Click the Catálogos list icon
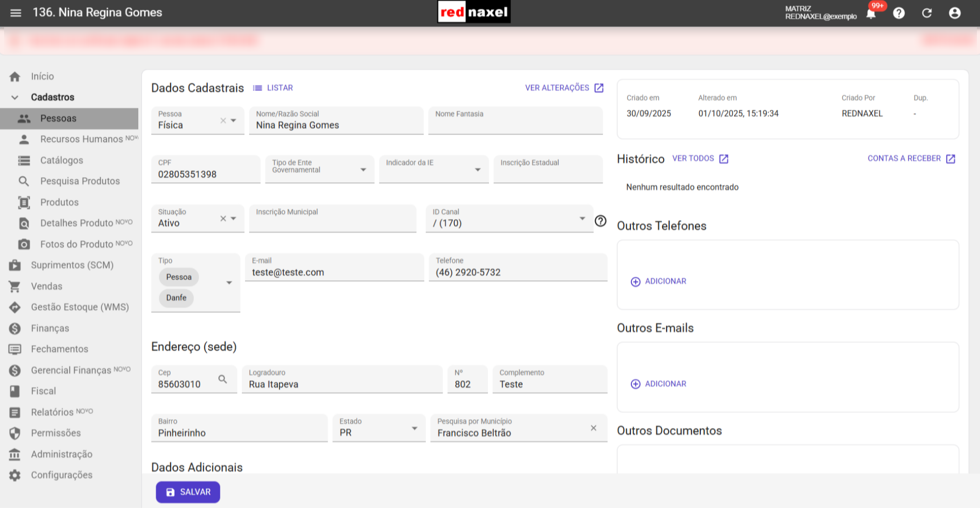 click(x=24, y=160)
